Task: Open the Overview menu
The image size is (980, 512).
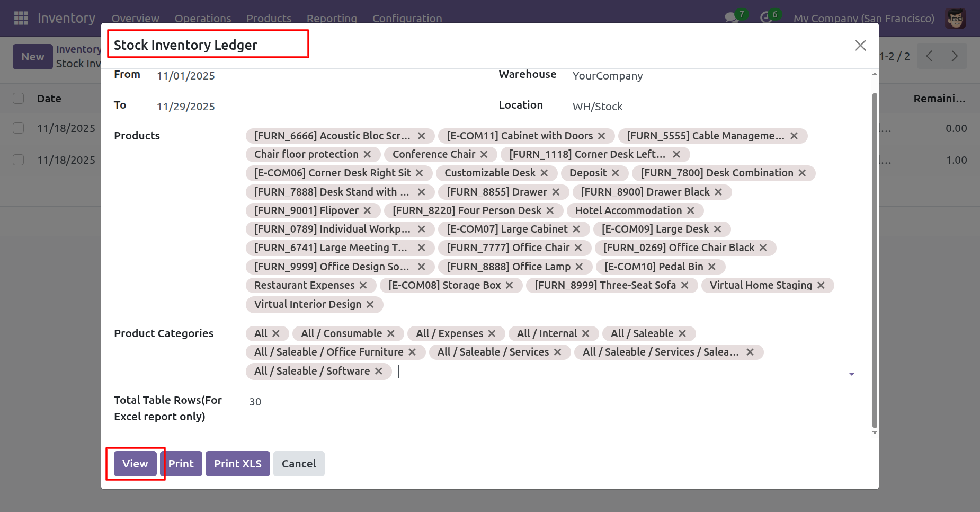Action: pos(135,19)
